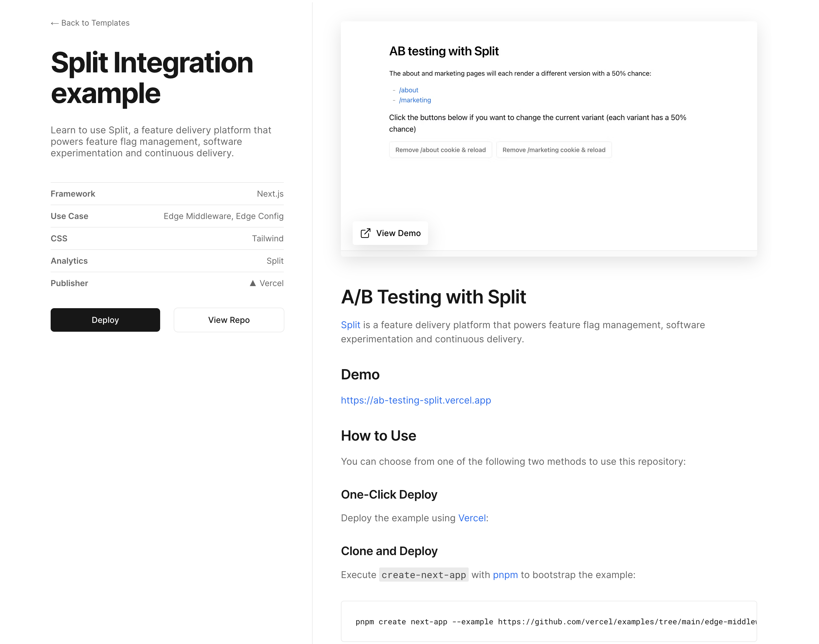The image size is (819, 644).
Task: Open the pnpm link
Action: 505,575
